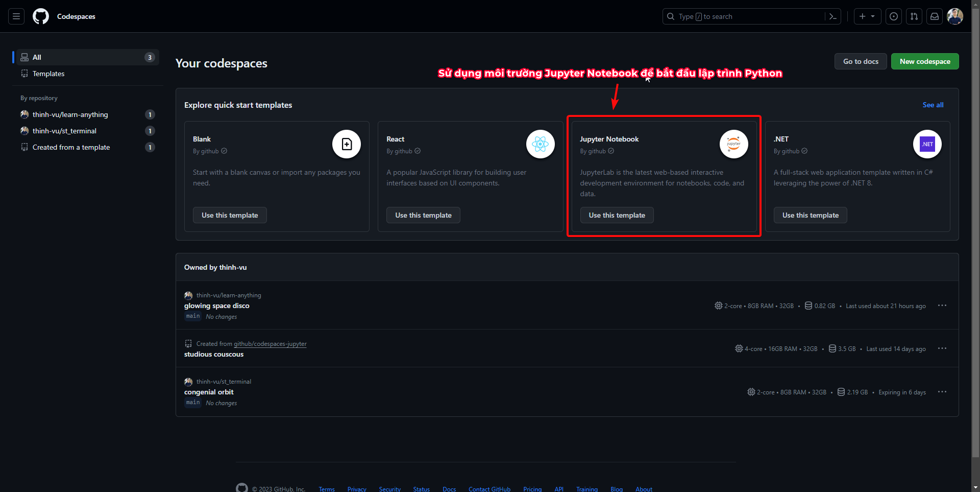The image size is (980, 492).
Task: Click the GitHub logo icon
Action: click(x=41, y=16)
